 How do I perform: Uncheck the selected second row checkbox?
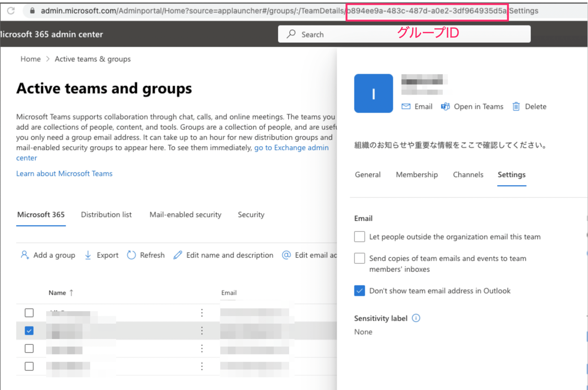29,330
